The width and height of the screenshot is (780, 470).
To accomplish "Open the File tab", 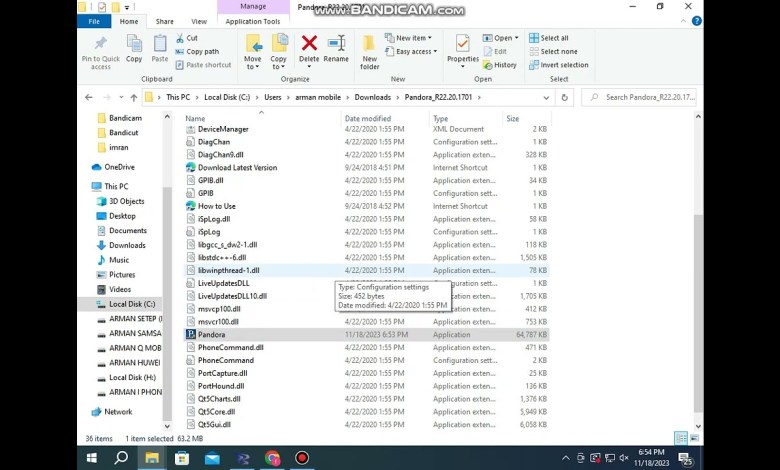I will (94, 21).
